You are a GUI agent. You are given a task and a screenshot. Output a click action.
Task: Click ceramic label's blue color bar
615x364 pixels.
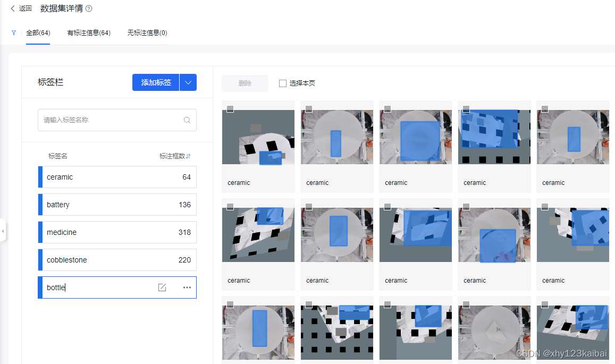[40, 177]
